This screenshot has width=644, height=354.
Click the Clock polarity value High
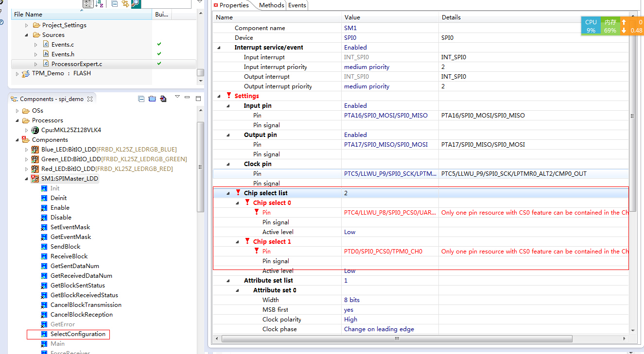[x=350, y=320]
